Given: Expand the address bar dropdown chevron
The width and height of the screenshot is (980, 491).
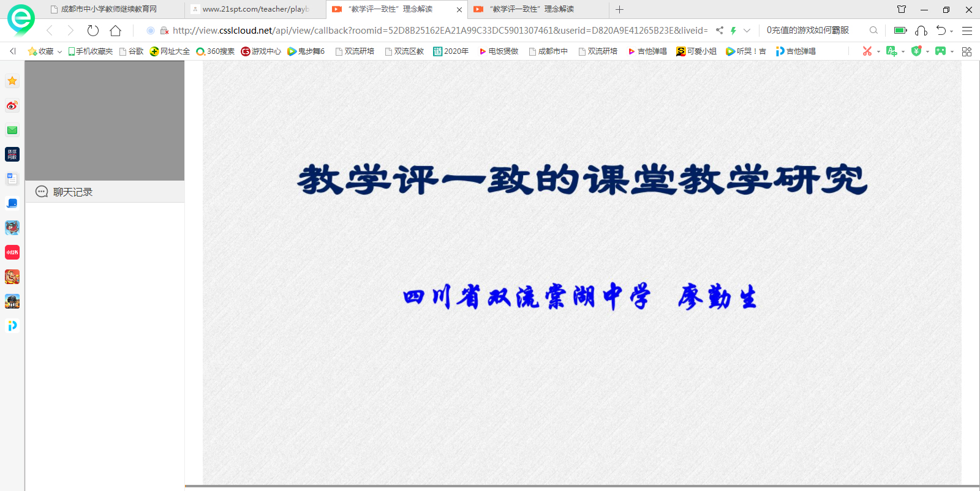Looking at the screenshot, I should point(747,31).
